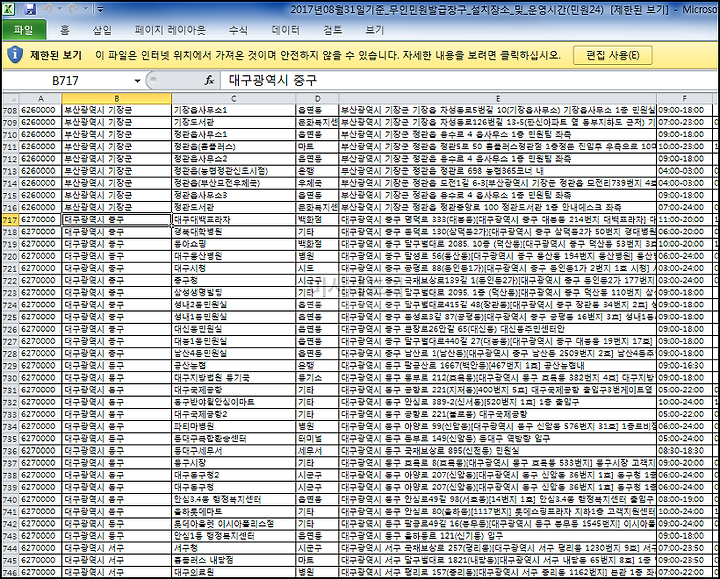720x579 pixels.
Task: Select row 746 header
Action: [x=10, y=573]
